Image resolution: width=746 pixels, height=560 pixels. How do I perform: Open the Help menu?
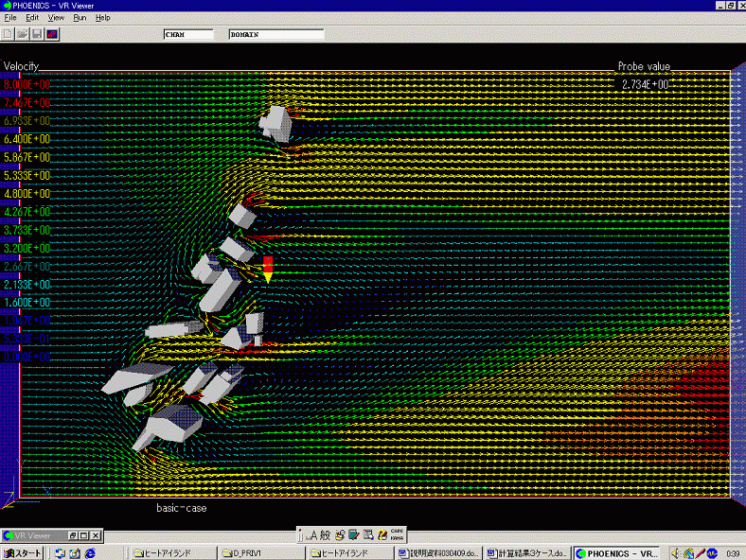coord(102,17)
